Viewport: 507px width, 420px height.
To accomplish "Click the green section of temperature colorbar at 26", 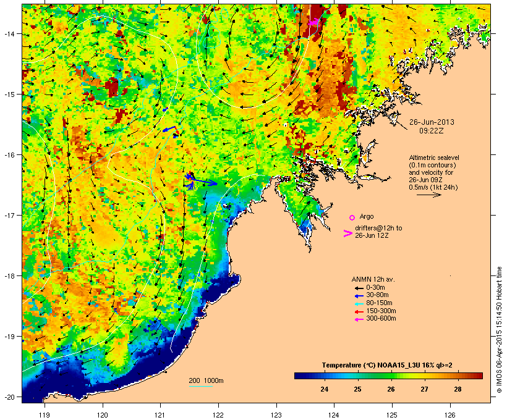I will pos(391,376).
